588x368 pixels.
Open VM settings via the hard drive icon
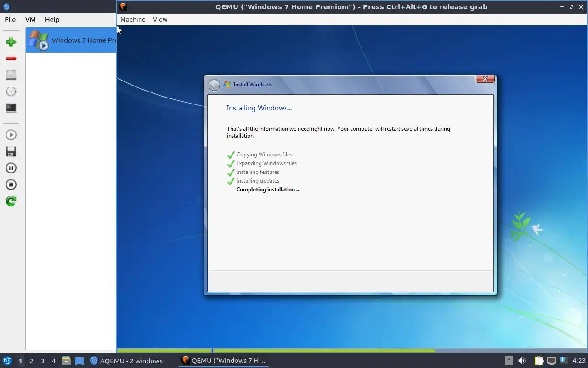11,75
